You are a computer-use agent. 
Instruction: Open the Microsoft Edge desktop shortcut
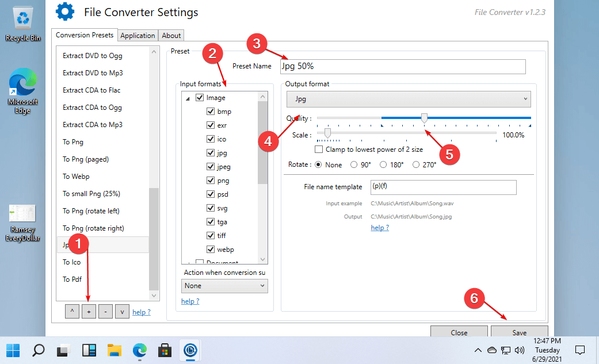coord(23,91)
